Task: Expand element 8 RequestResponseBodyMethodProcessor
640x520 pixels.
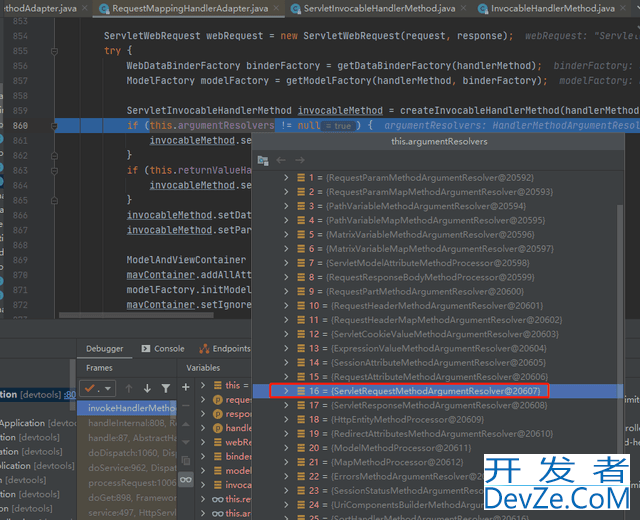Action: pos(286,277)
